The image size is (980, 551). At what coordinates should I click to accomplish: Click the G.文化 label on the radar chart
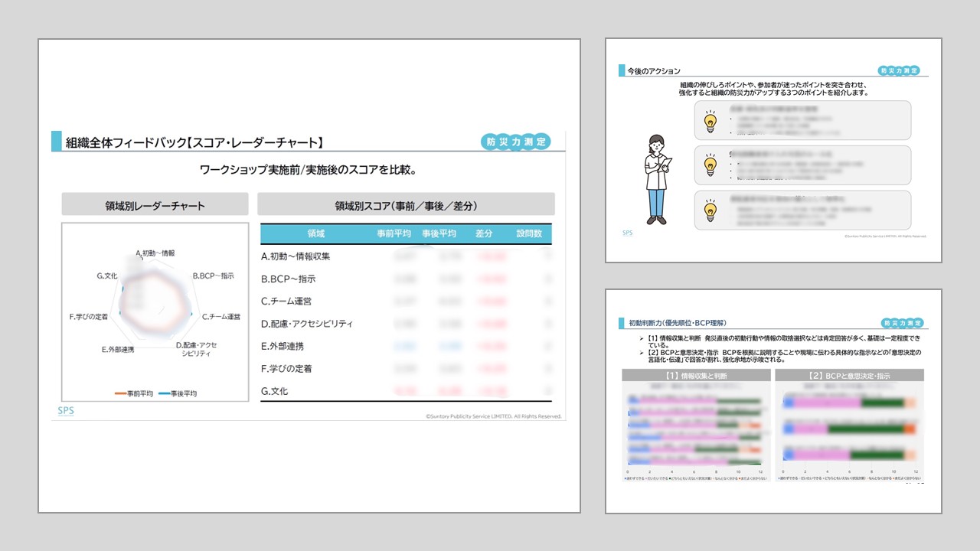[x=106, y=275]
